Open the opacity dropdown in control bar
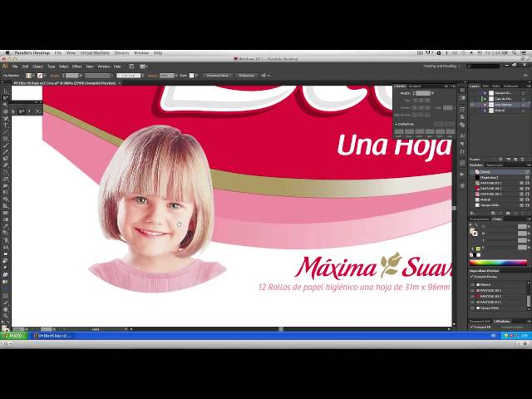 [x=175, y=76]
